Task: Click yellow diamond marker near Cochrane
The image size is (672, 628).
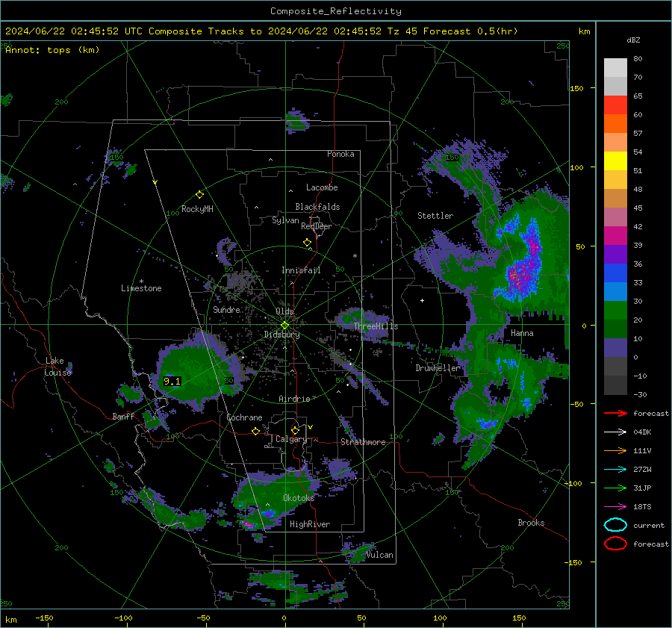Action: click(255, 432)
